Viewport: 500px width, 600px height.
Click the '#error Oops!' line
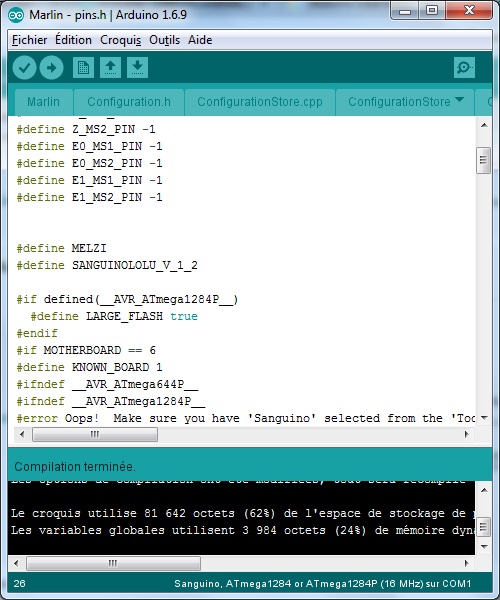point(246,418)
